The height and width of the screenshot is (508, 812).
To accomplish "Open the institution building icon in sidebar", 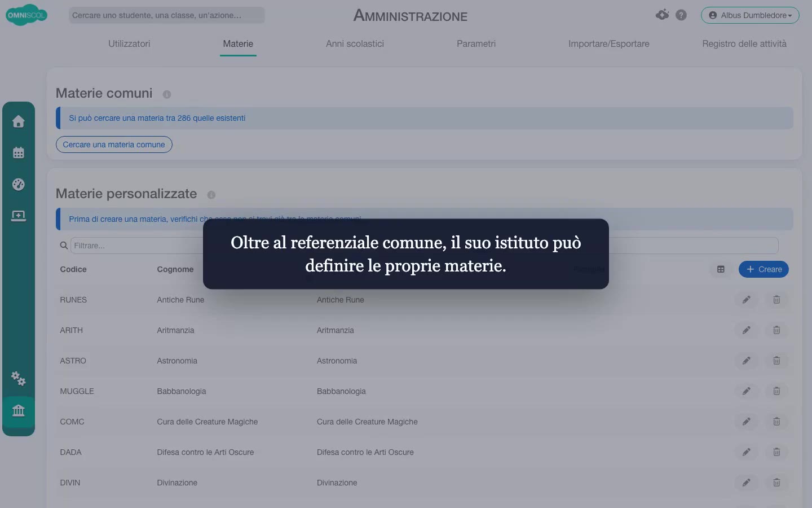I will pos(19,410).
